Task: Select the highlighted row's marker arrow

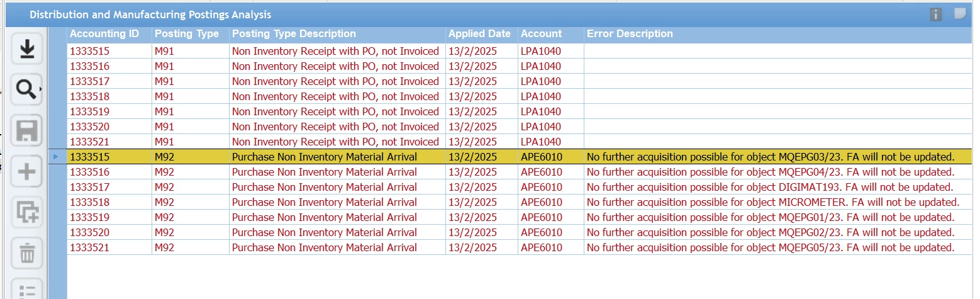Action: pyautogui.click(x=55, y=157)
